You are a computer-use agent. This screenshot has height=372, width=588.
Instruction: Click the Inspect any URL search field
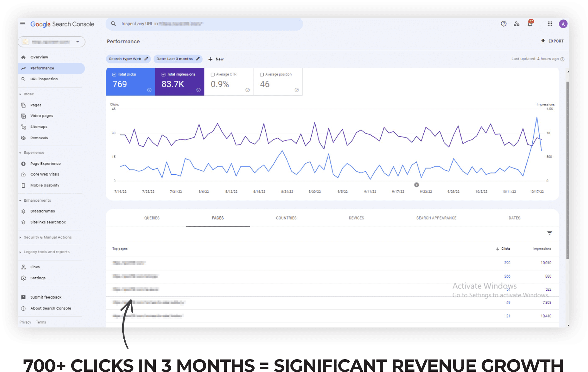[204, 24]
